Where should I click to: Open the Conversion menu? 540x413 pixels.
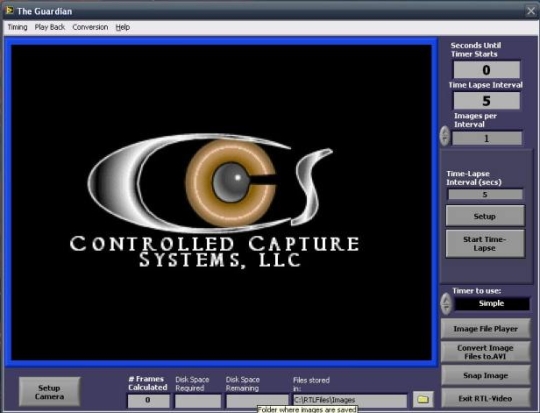[x=90, y=27]
